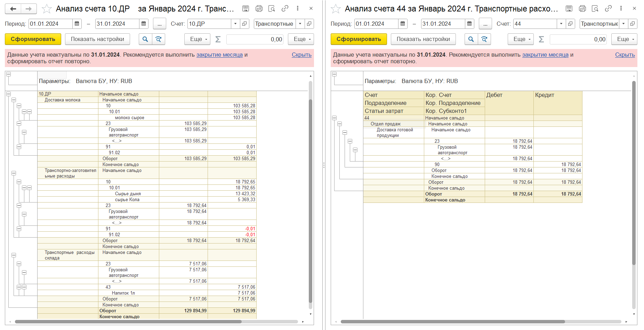This screenshot has width=644, height=330.
Task: Click the find-next icon in the account 44 report
Action: [484, 39]
